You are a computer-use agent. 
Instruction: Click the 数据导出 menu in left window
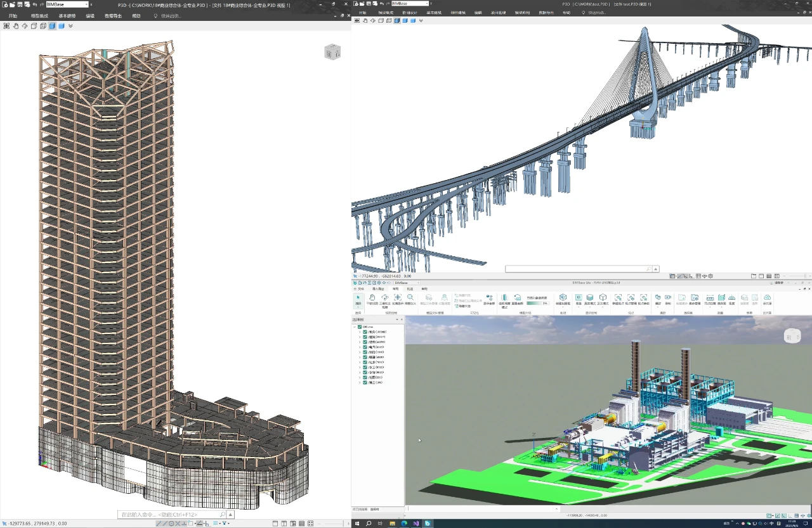[x=114, y=16]
